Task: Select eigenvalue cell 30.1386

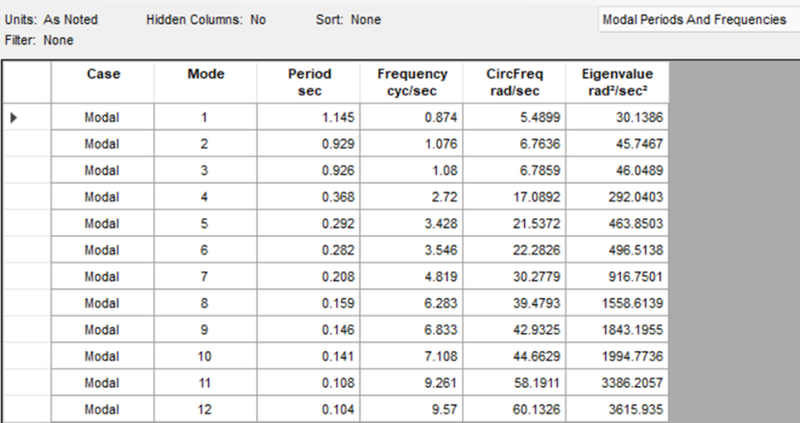Action: [617, 117]
